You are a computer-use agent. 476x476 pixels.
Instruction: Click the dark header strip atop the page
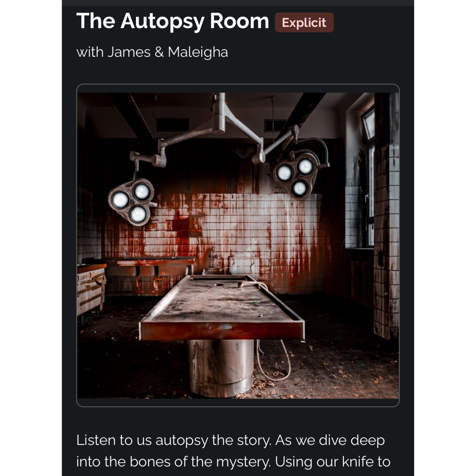pos(238,3)
